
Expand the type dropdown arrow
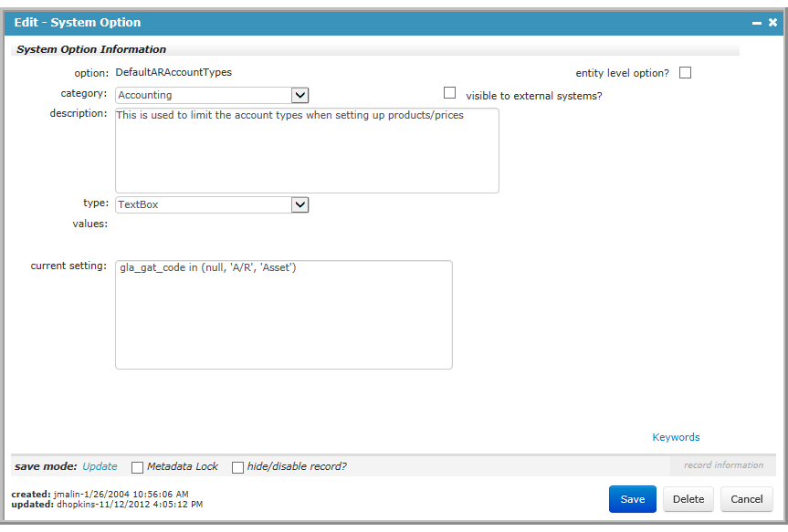pos(300,204)
